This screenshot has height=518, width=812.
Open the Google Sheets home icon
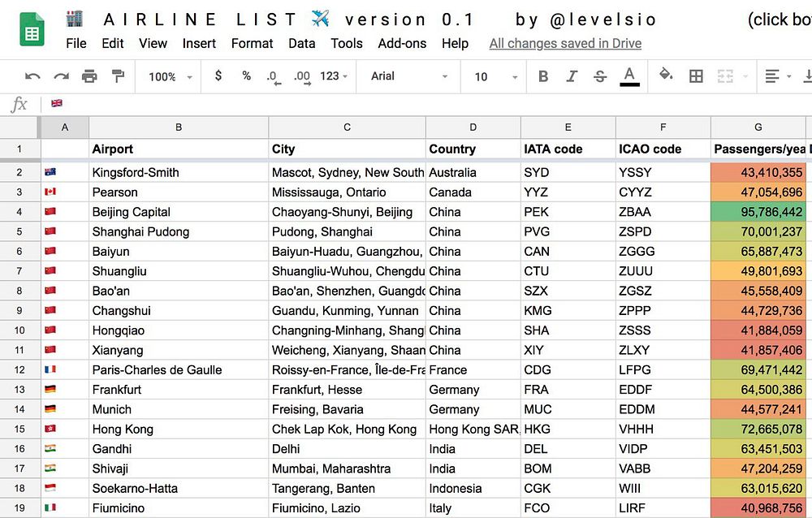[x=32, y=30]
